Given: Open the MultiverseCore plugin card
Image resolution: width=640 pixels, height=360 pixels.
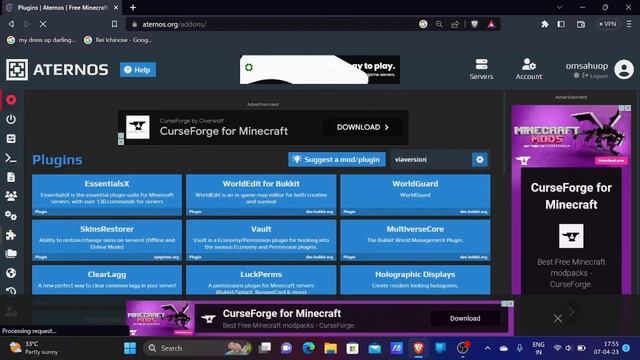Looking at the screenshot, I should coord(415,240).
